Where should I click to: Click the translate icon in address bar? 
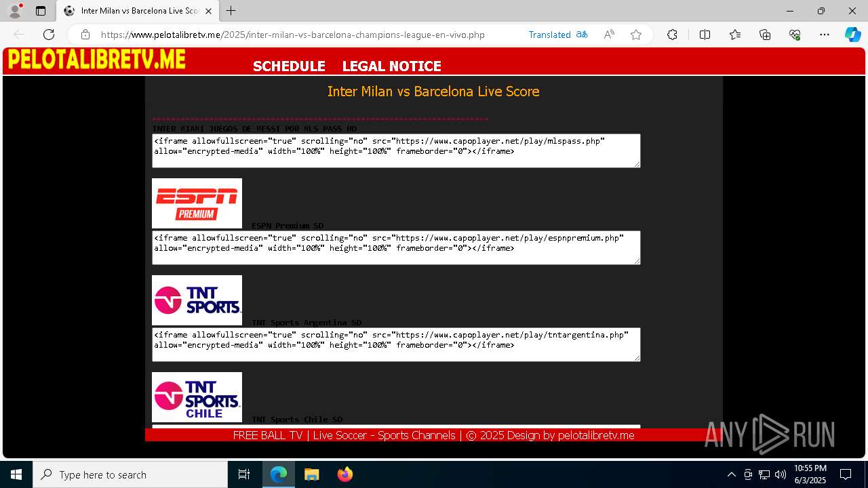coord(582,35)
